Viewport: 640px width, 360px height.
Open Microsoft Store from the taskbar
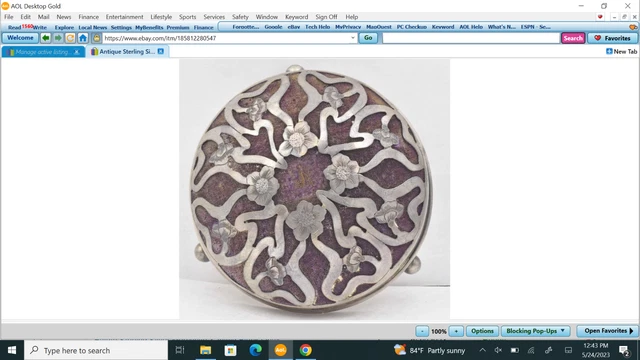pyautogui.click(x=230, y=350)
